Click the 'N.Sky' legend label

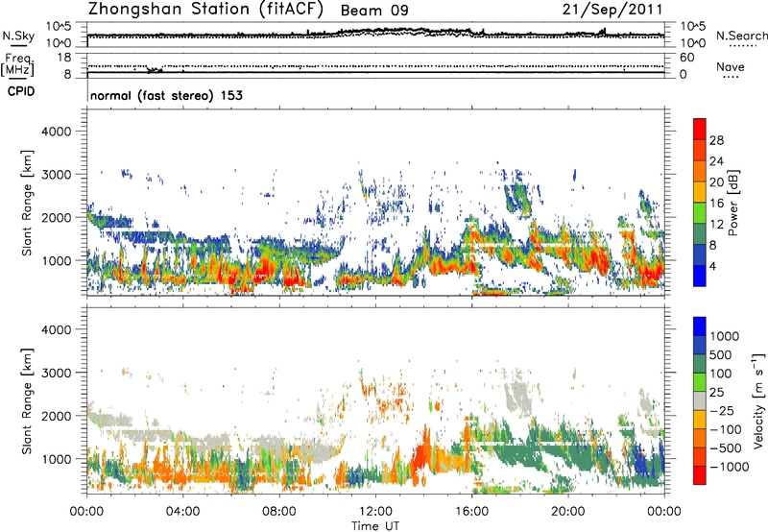(x=18, y=36)
